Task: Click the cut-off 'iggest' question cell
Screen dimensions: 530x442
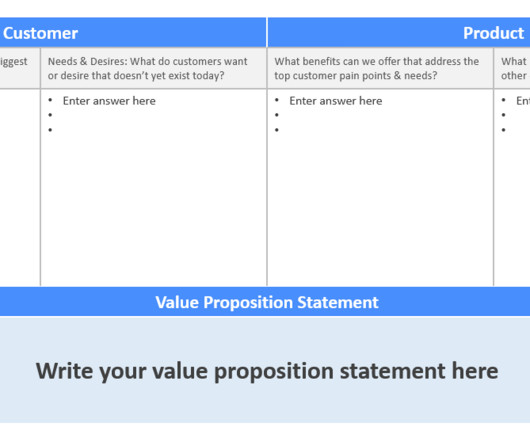Action: [20, 68]
